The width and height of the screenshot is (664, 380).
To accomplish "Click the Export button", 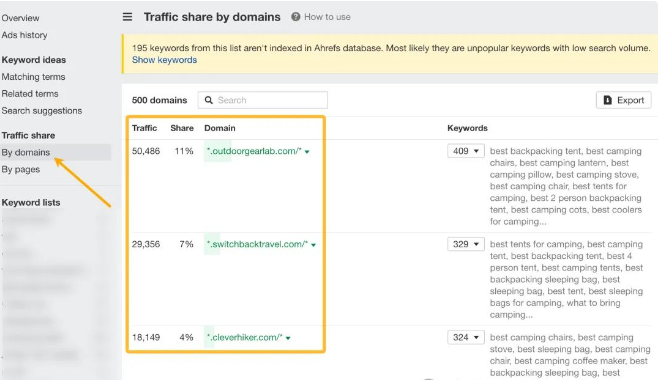I will 623,100.
